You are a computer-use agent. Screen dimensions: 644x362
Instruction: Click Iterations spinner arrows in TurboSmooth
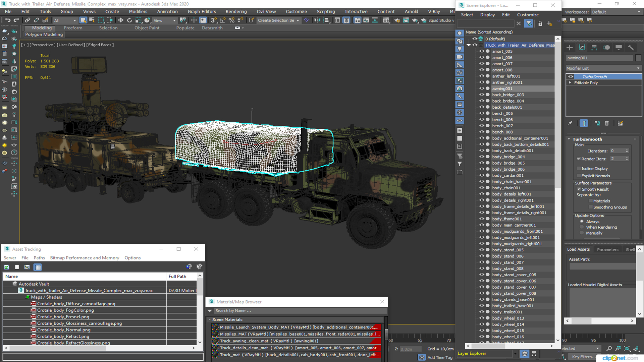coord(627,151)
